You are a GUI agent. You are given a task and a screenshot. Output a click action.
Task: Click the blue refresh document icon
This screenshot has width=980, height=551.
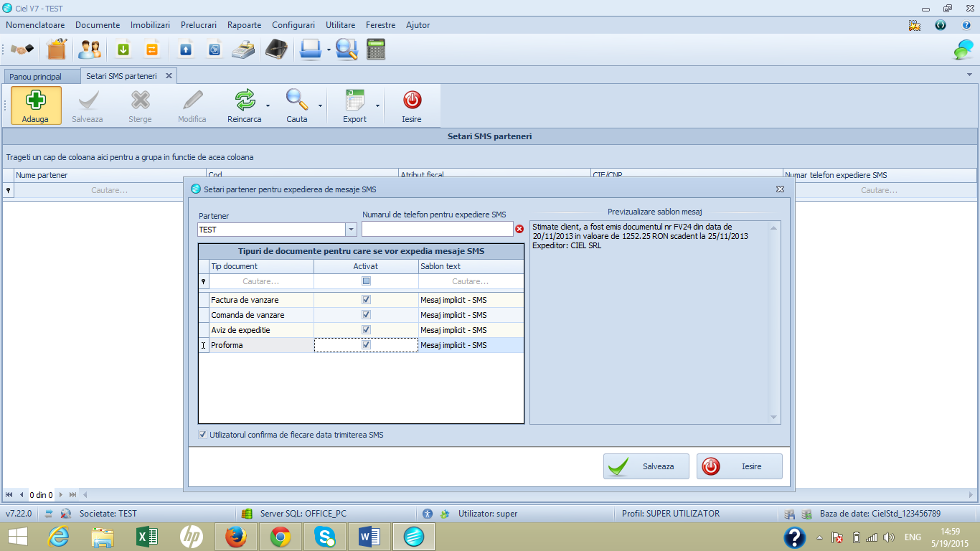(215, 50)
